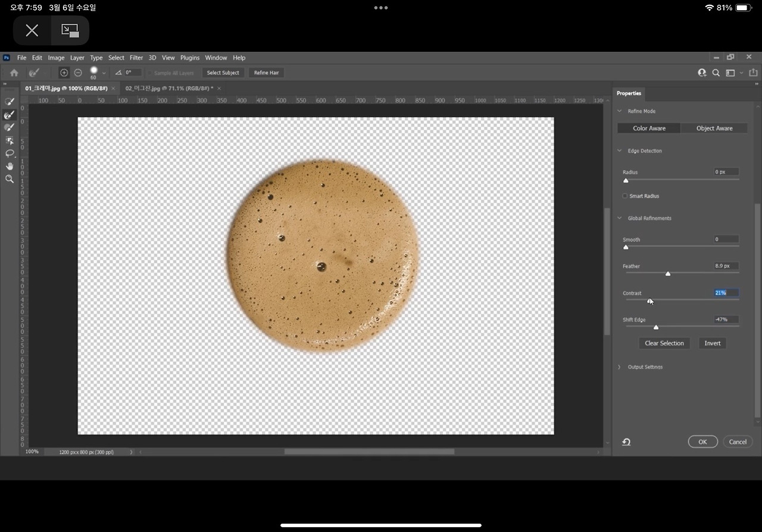Click the Select Subject button
The image size is (762, 532).
pyautogui.click(x=223, y=73)
